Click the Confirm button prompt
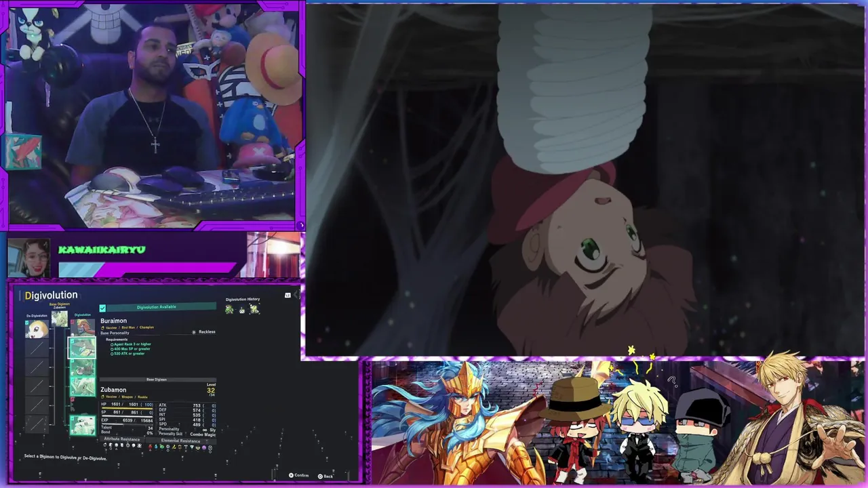The image size is (868, 488). click(x=298, y=475)
